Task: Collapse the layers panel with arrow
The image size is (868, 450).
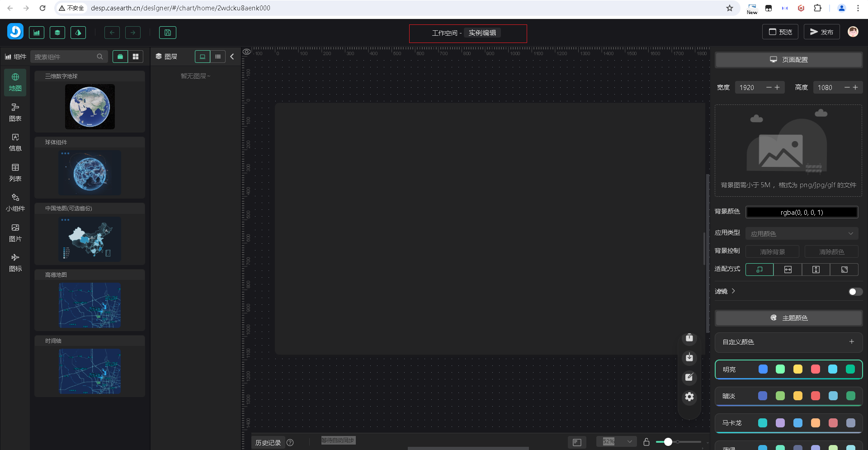Action: point(232,57)
